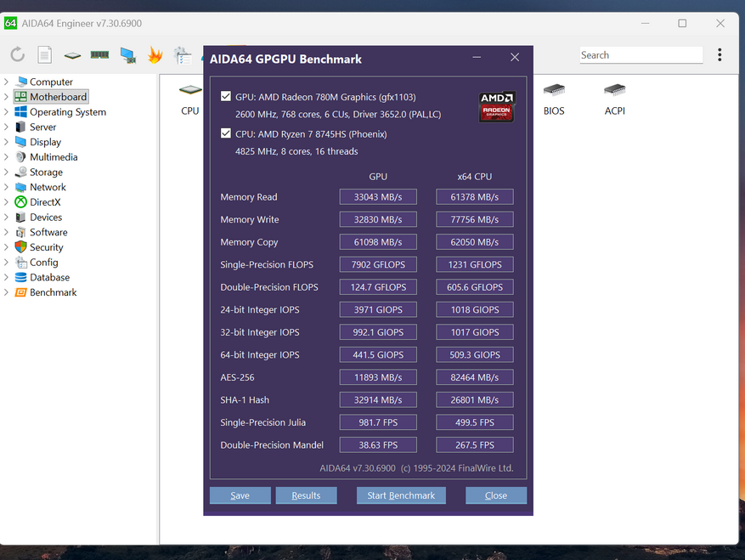Viewport: 745px width, 560px height.
Task: Click the Database stack icon
Action: (x=21, y=277)
